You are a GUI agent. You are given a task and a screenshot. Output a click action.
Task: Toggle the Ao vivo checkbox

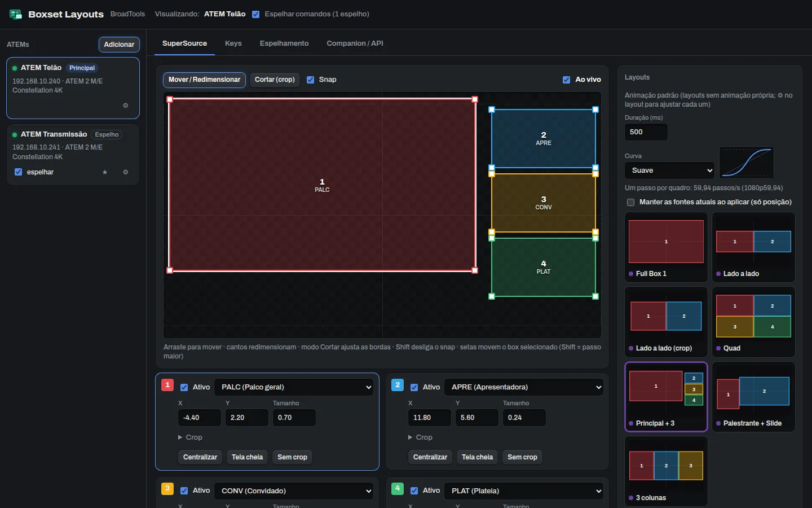click(566, 80)
